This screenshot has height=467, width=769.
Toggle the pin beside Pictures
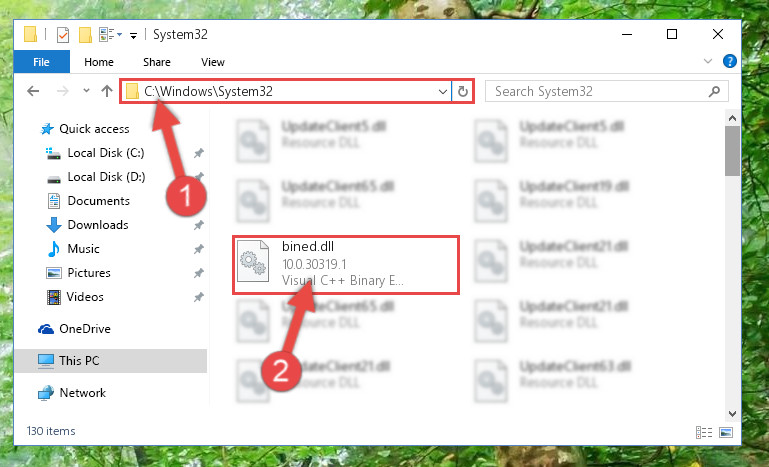pos(199,273)
